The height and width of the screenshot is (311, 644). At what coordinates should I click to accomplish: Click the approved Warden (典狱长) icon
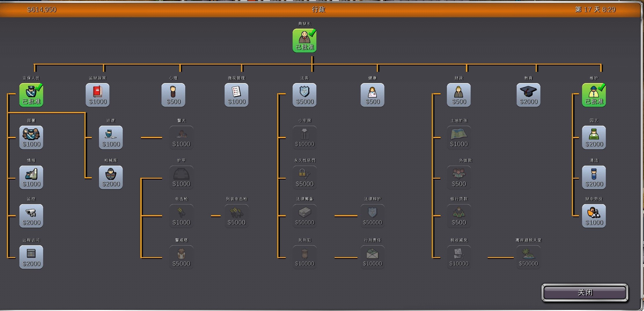(304, 41)
